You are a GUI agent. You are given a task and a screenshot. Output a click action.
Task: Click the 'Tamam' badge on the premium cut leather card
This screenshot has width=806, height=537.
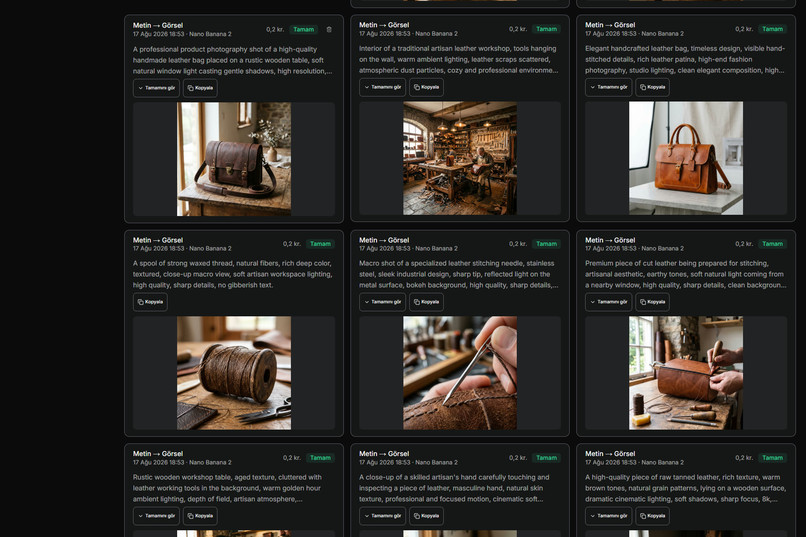tap(773, 244)
